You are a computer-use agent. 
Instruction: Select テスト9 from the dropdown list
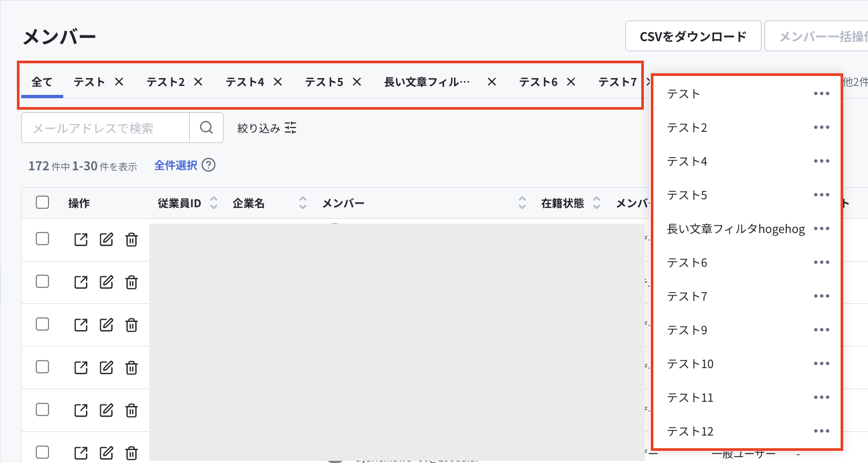coord(687,330)
